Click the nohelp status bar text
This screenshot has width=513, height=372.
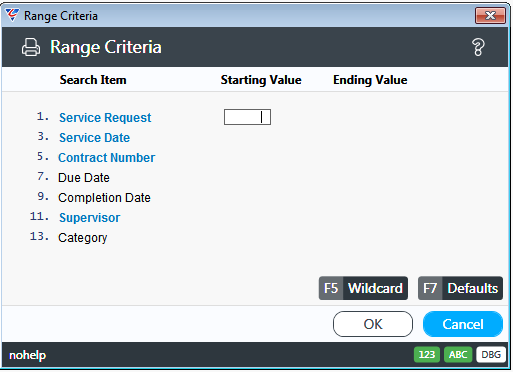click(28, 355)
